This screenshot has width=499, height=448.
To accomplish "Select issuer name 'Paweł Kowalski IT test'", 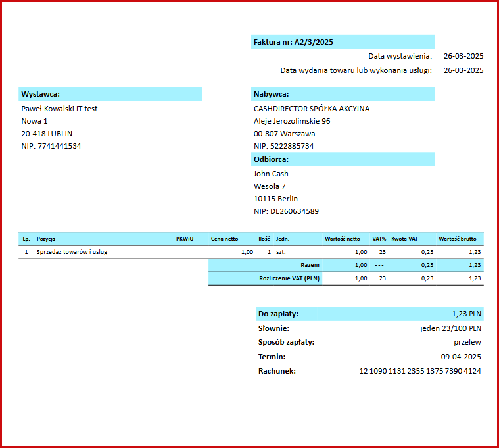I will click(x=59, y=109).
